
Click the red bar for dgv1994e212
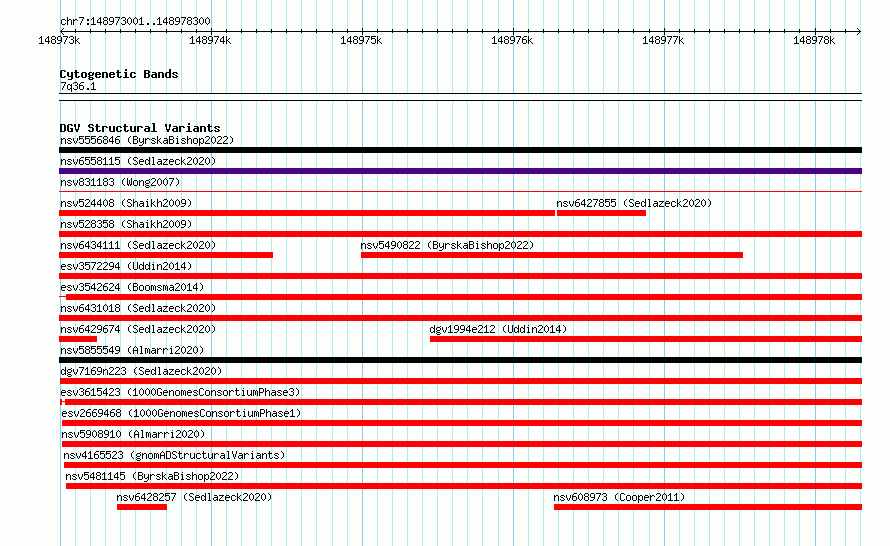click(646, 339)
